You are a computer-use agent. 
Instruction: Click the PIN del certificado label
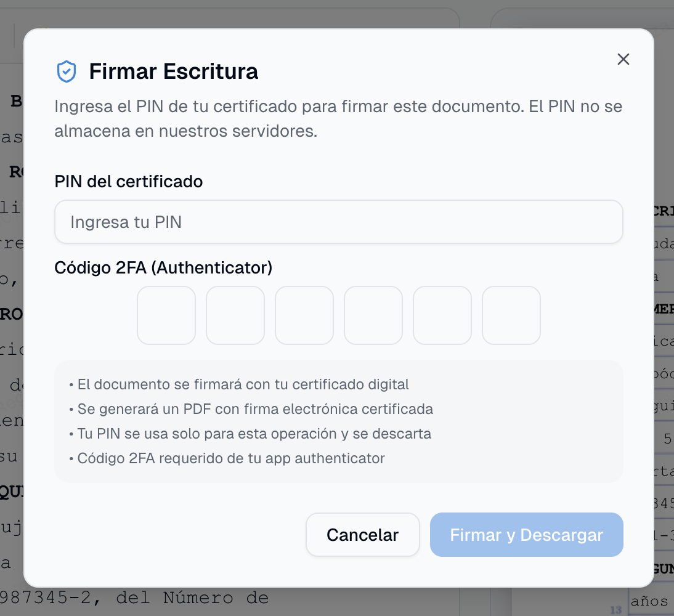click(x=129, y=181)
